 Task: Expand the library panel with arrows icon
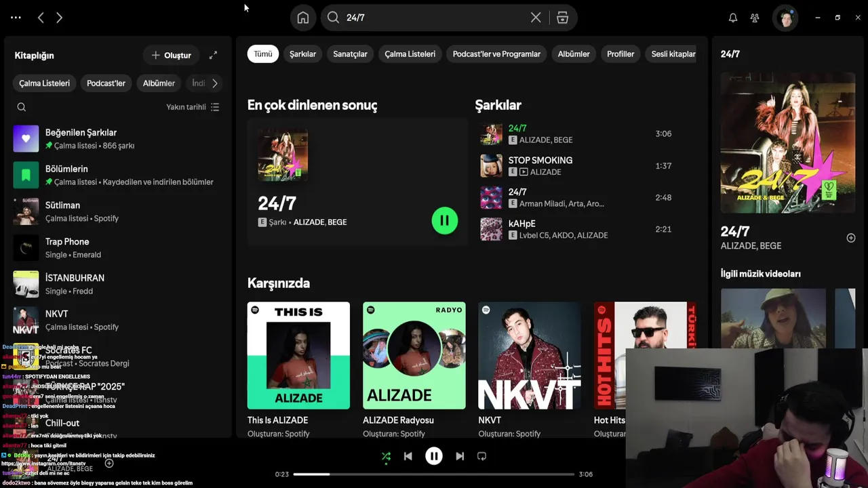point(213,55)
